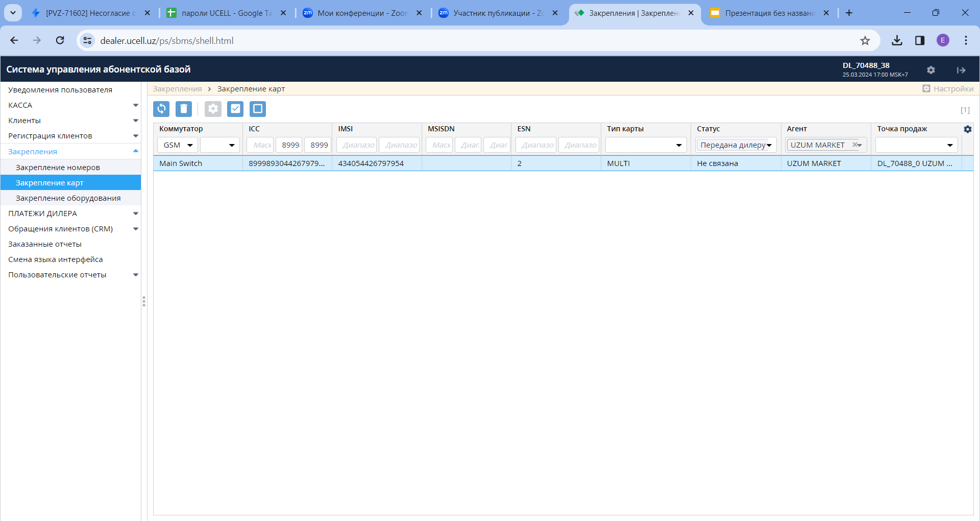Open Chrome downloads icon
The height and width of the screenshot is (521, 980).
coord(897,41)
